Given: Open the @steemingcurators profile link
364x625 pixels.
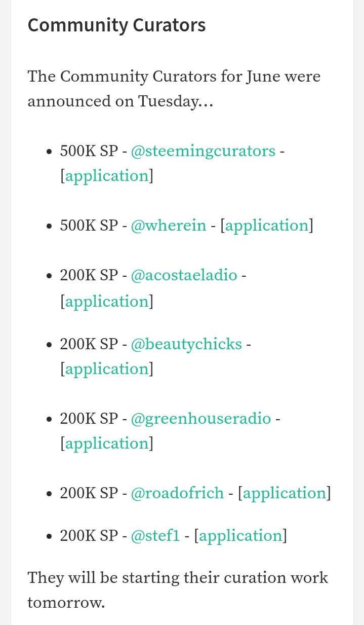Looking at the screenshot, I should [x=203, y=151].
